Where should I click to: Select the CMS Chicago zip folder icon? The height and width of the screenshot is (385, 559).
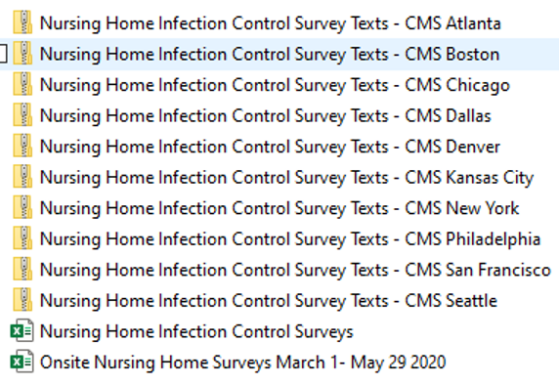[22, 84]
